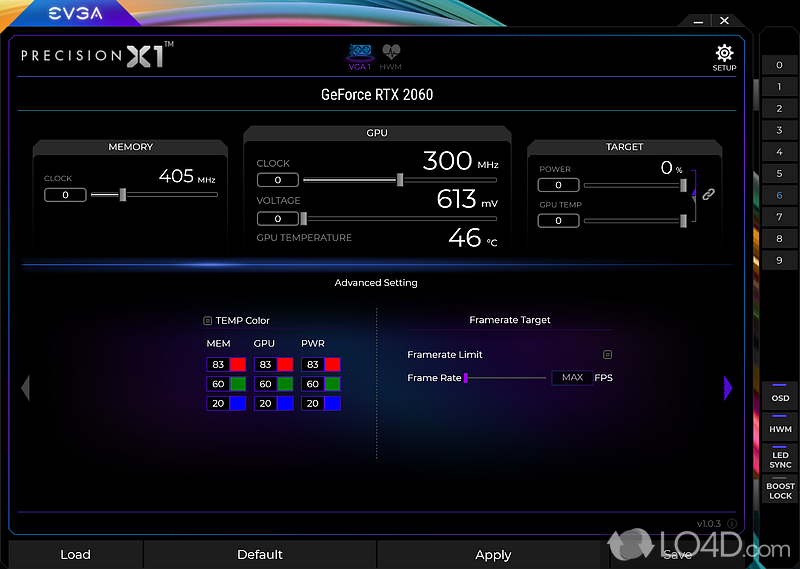800x569 pixels.
Task: Click the GPU clock slider handle
Action: pos(400,180)
